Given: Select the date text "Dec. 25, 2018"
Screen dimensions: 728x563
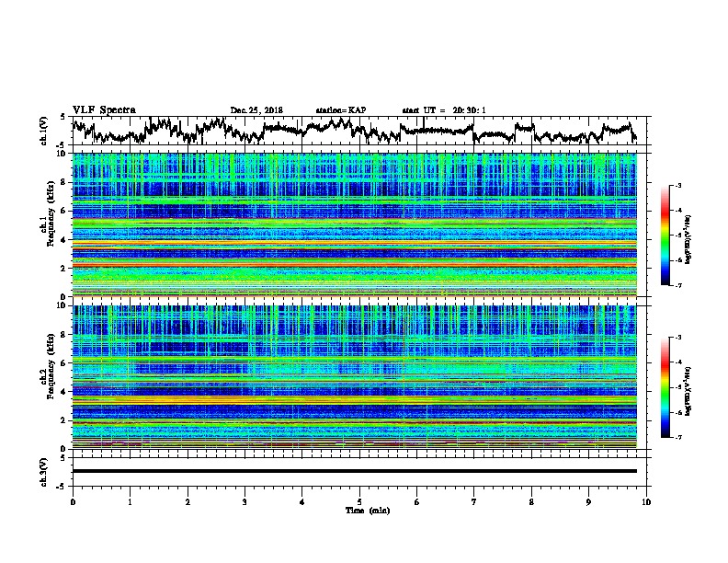Looking at the screenshot, I should (256, 110).
